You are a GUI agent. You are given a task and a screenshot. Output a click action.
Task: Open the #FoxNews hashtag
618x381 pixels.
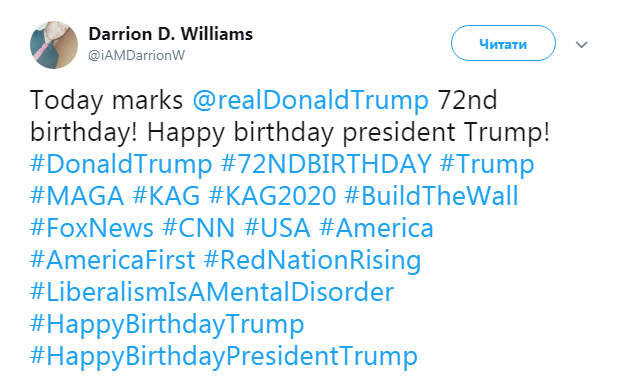[91, 228]
